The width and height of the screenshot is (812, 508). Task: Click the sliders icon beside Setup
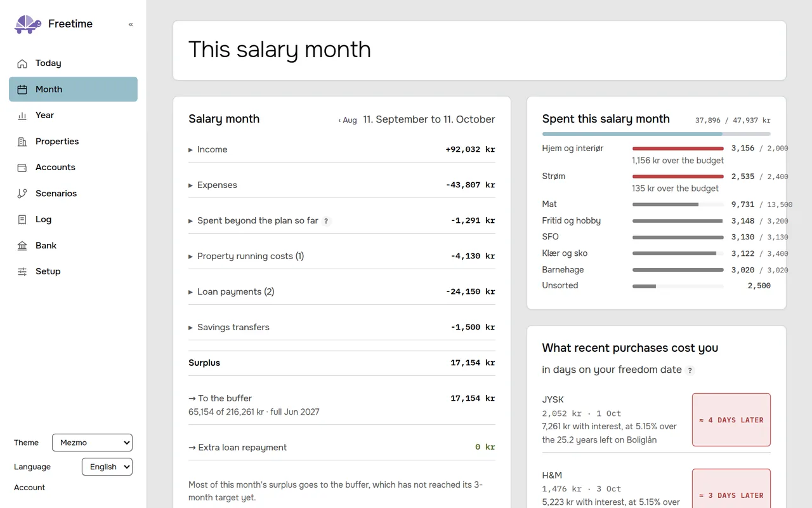22,272
